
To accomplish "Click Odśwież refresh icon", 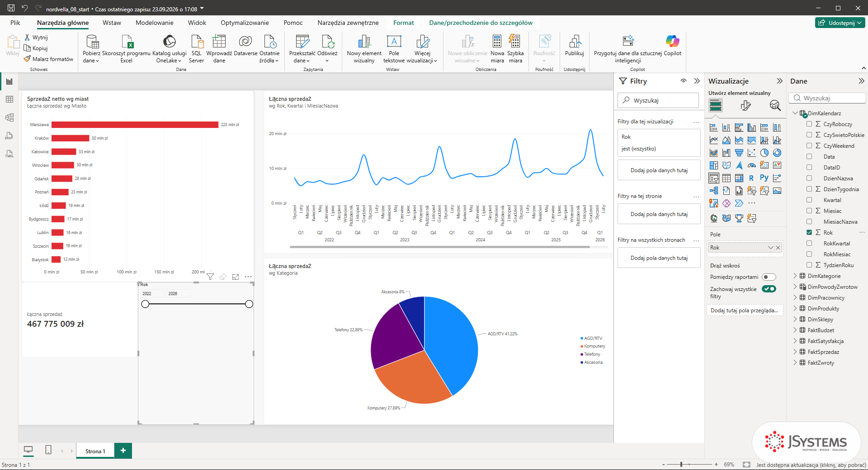I will (x=327, y=42).
